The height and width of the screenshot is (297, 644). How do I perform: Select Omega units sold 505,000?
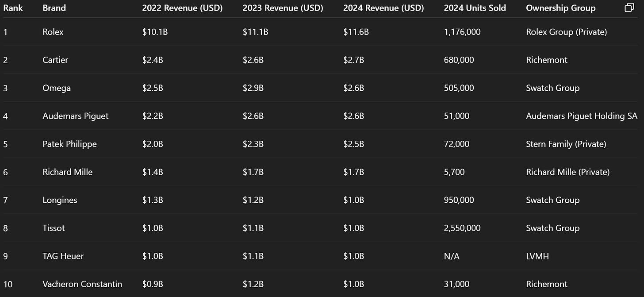click(459, 88)
